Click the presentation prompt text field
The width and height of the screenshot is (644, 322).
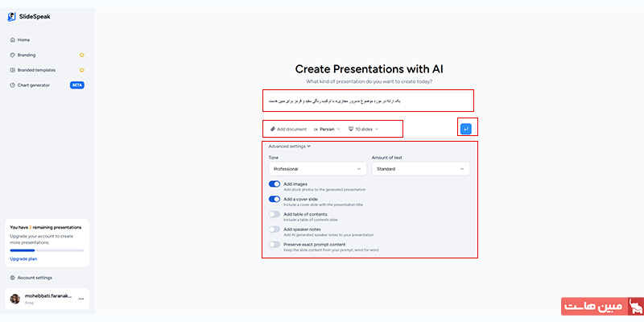(368, 101)
